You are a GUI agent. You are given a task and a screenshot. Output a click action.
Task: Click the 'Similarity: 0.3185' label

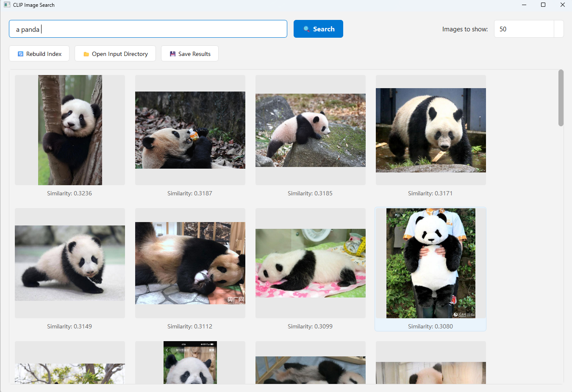click(x=310, y=193)
